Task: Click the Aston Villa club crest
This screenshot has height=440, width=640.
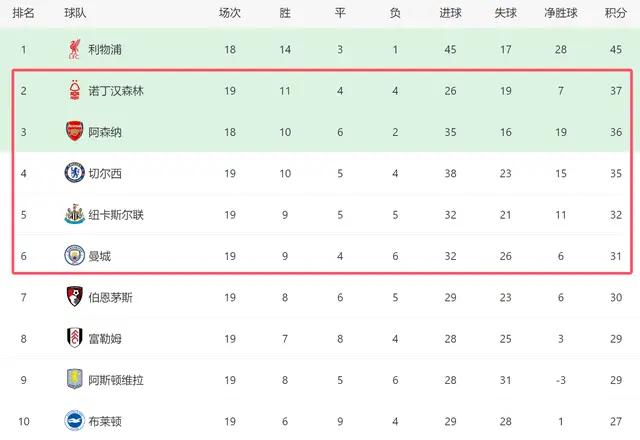Action: [x=74, y=379]
